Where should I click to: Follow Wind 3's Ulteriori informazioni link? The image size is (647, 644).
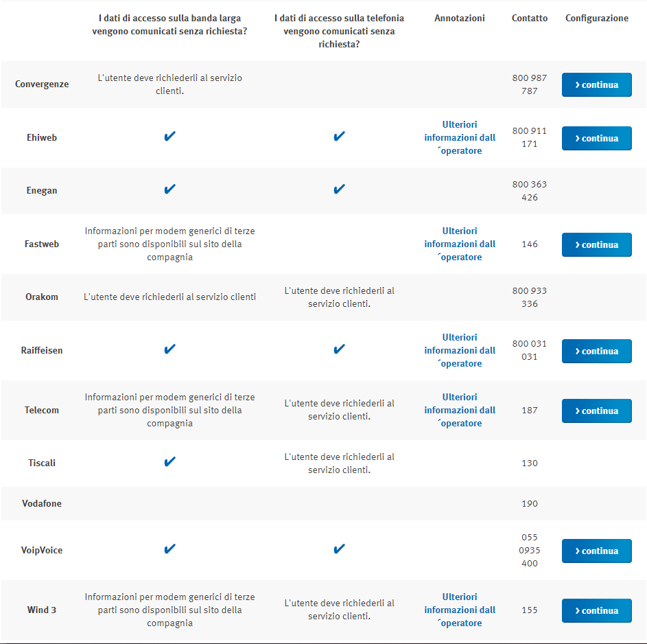(460, 610)
